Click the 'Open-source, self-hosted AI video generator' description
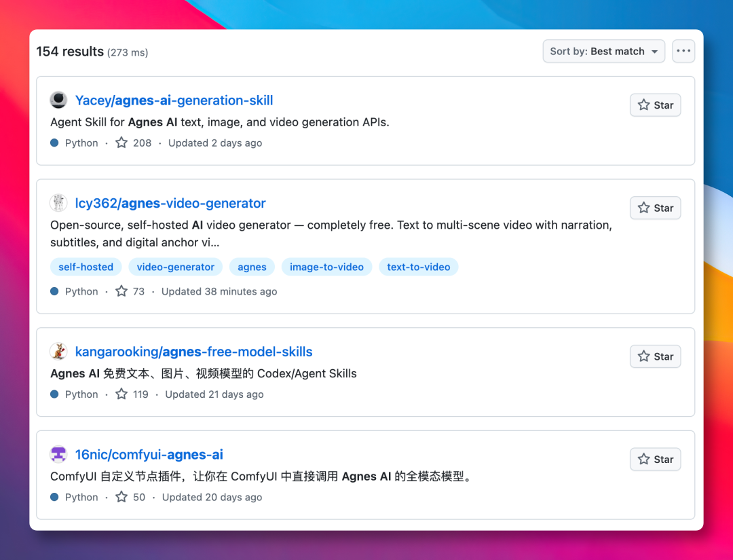The image size is (733, 560). 331,234
